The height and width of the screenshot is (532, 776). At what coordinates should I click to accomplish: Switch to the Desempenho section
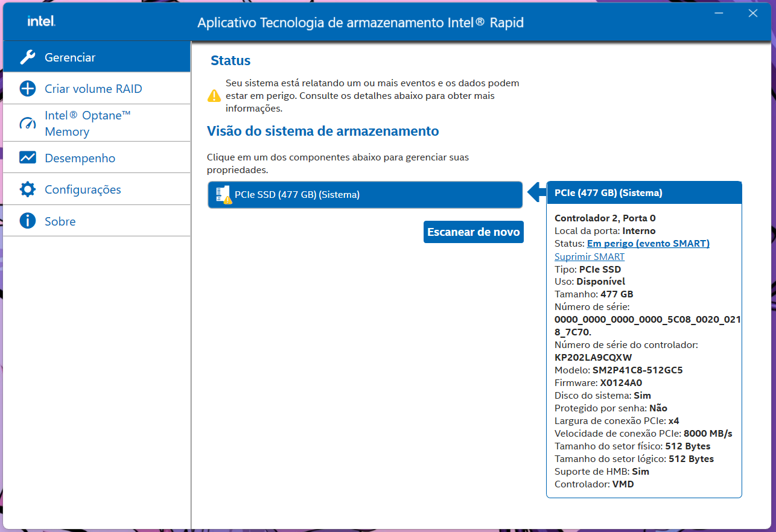click(97, 158)
